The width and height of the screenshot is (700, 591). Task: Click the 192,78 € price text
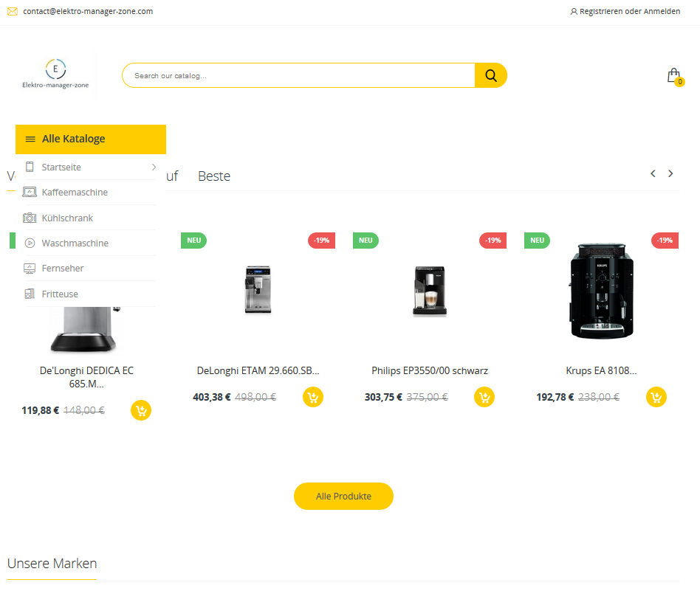click(x=555, y=397)
